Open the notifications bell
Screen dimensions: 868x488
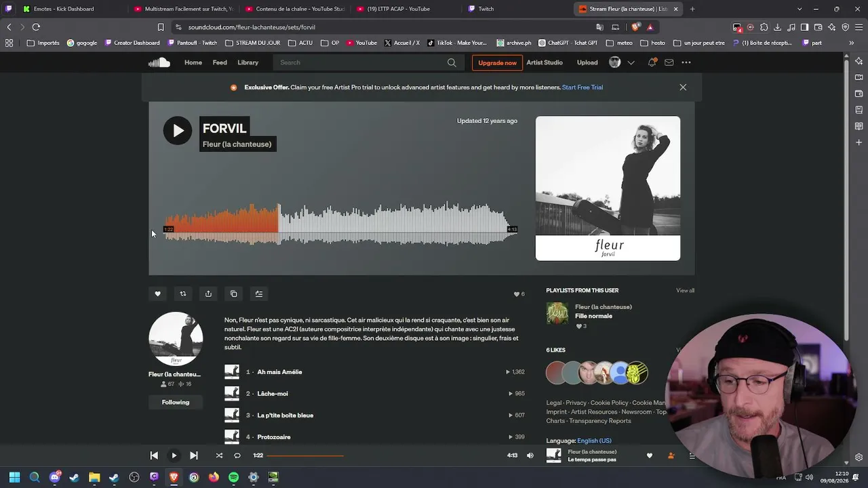(x=652, y=62)
